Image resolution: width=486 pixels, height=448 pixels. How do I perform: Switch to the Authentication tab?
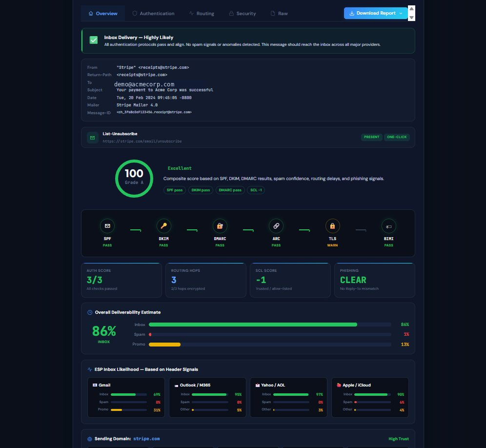(153, 13)
